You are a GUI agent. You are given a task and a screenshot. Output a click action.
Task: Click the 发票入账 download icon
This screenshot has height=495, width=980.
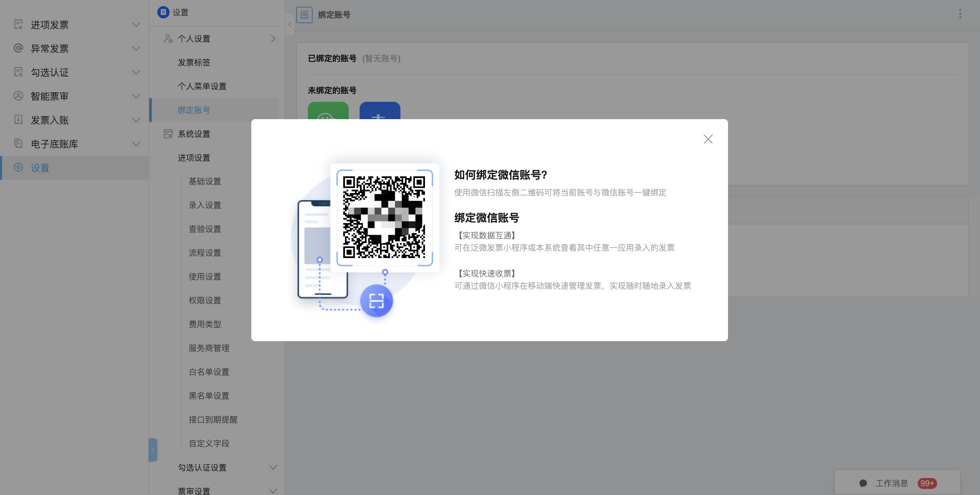tap(18, 120)
